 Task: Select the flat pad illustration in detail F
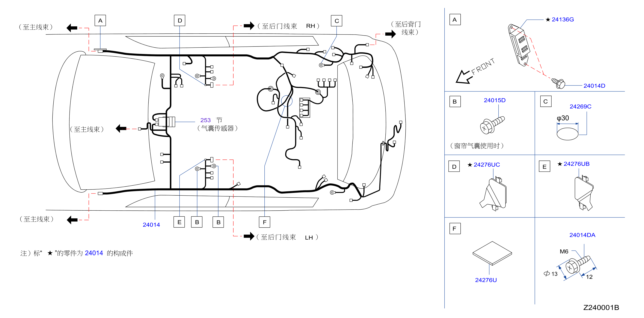(x=492, y=253)
